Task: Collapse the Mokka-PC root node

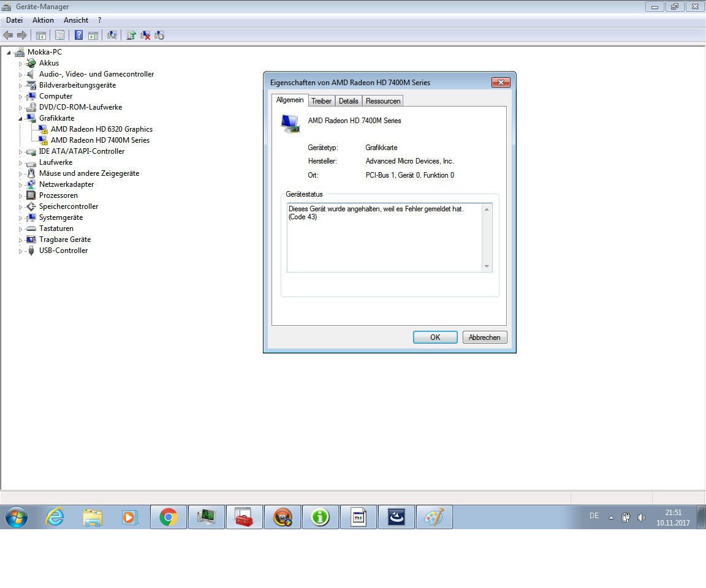Action: tap(9, 53)
